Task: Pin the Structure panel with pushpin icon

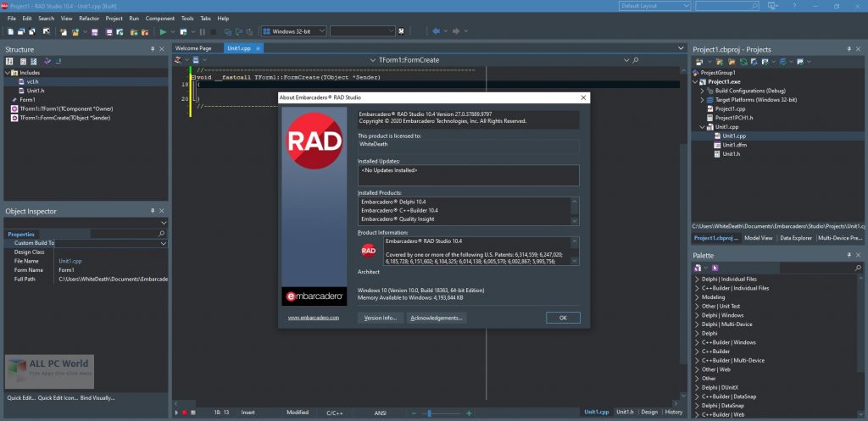Action: click(x=153, y=49)
